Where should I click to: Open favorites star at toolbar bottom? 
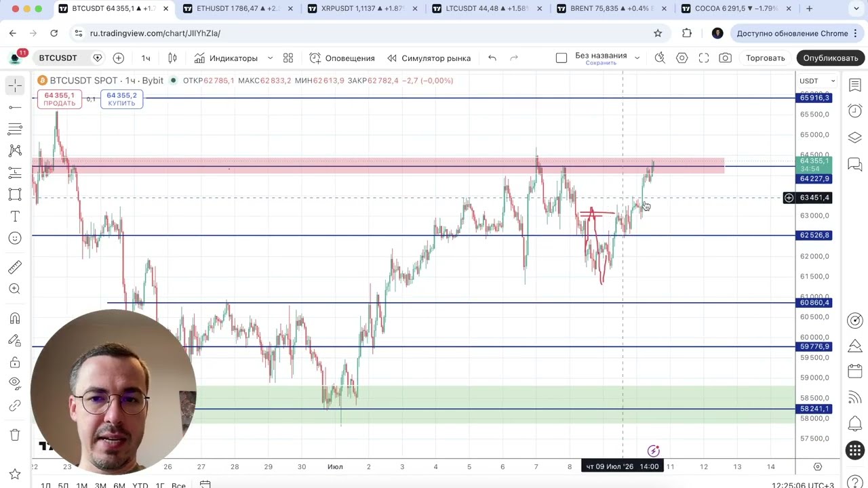15,473
